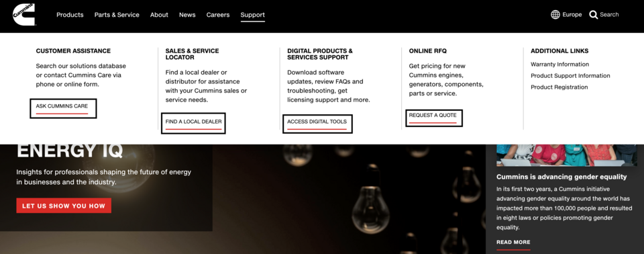Open the About menu
Screen dimensions: 644x254
point(159,15)
